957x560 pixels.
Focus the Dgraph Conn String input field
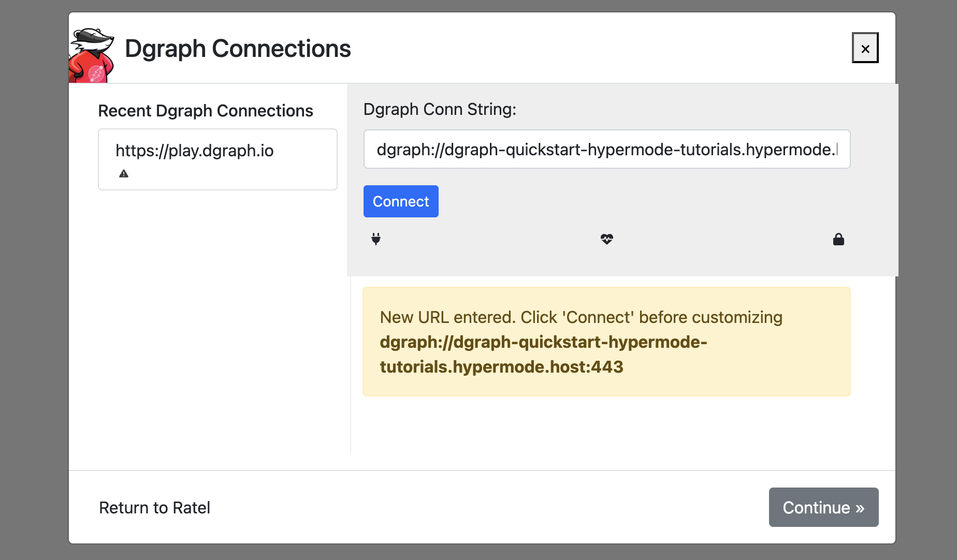point(606,150)
